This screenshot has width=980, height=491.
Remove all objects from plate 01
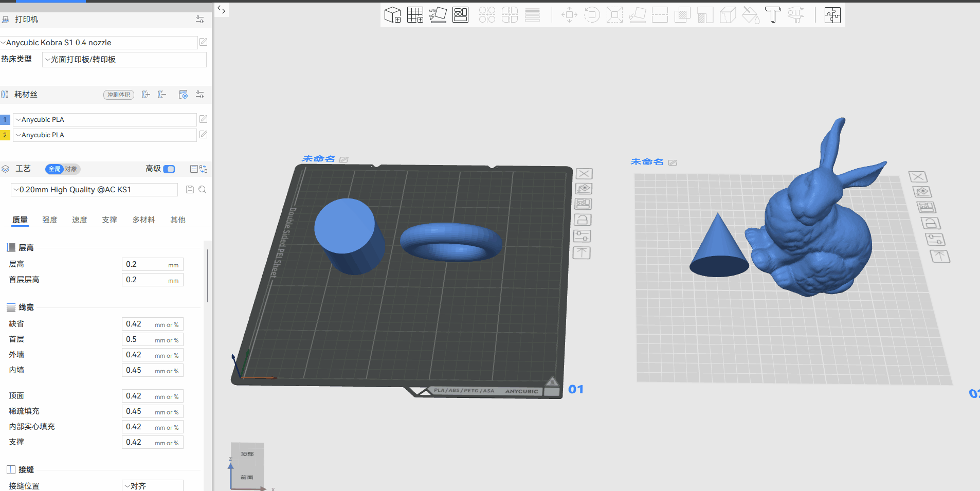(584, 174)
